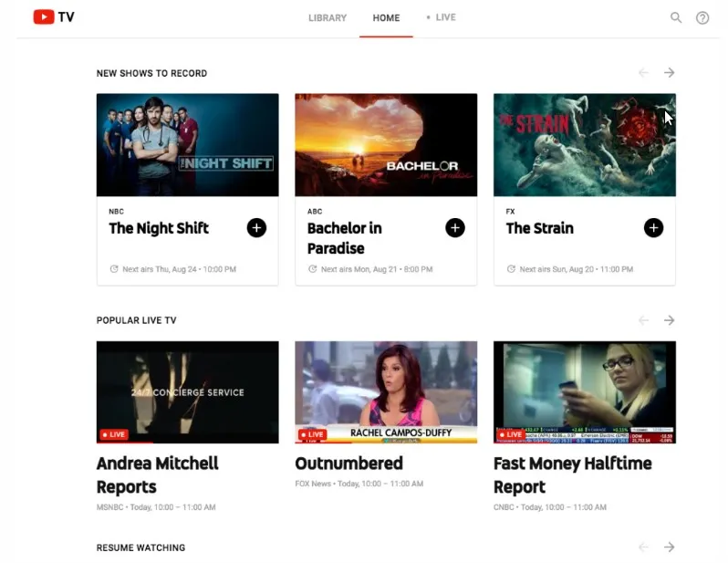Open The Night Shift title link
This screenshot has height=563, width=728.
tap(159, 228)
